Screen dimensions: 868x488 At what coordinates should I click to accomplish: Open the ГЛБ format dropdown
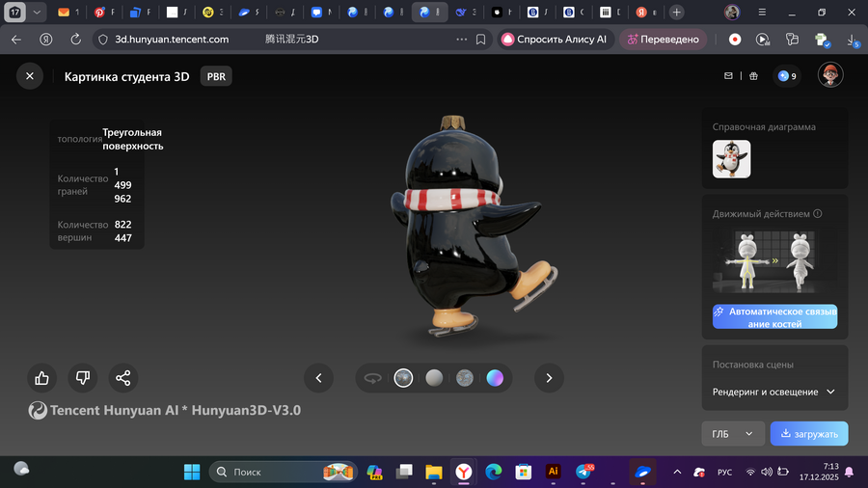(733, 434)
